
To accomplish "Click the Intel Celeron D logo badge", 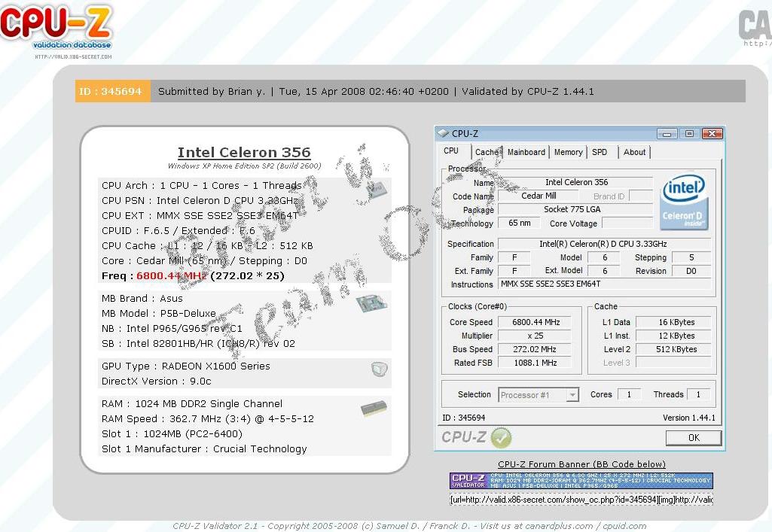I will click(685, 203).
